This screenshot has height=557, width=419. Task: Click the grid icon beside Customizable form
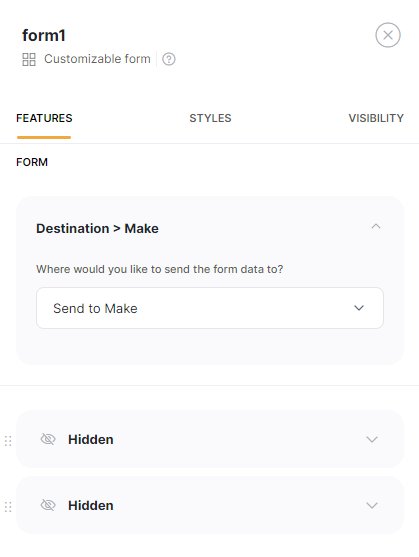tap(29, 59)
